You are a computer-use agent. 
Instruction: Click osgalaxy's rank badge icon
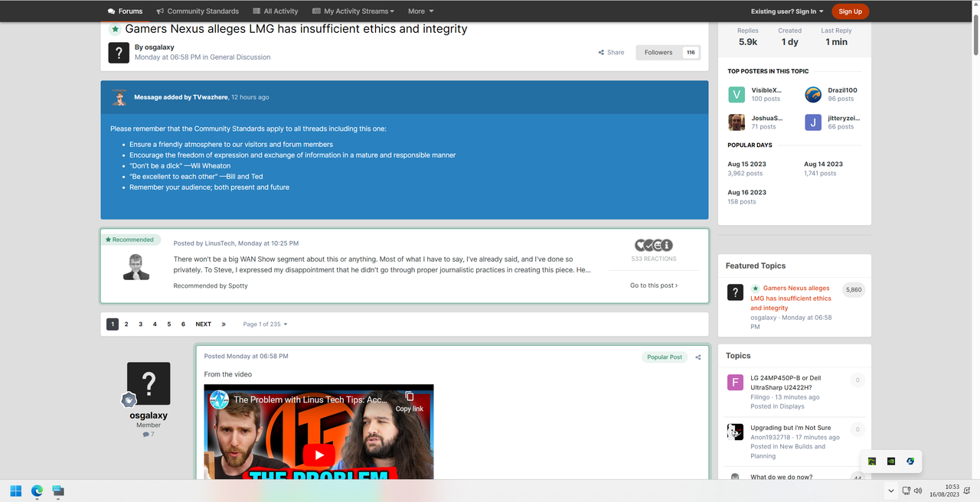(x=129, y=400)
